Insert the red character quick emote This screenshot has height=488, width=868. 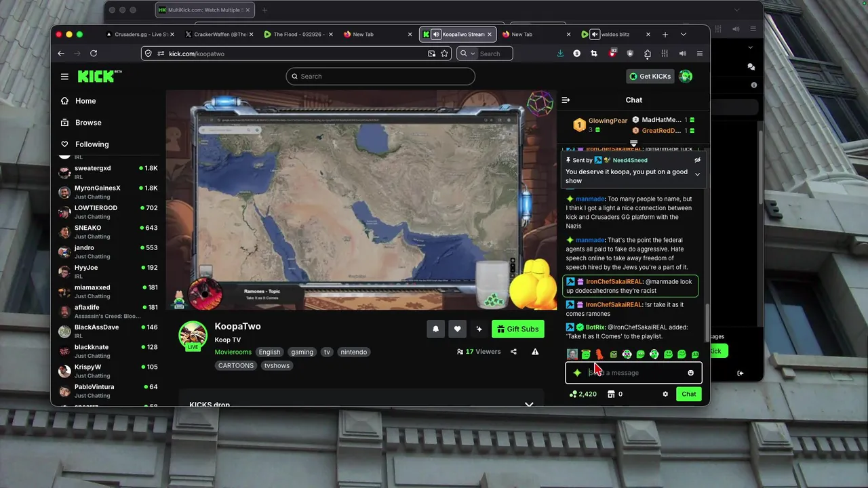599,354
